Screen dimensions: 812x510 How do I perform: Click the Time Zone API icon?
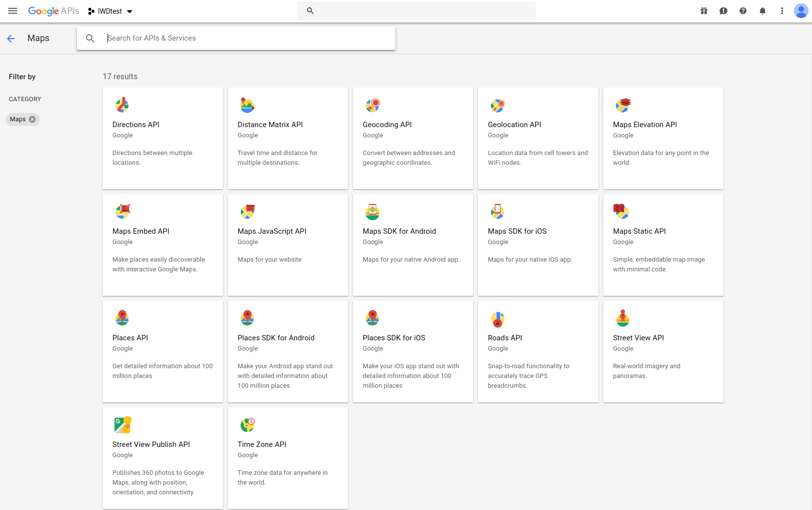click(248, 425)
